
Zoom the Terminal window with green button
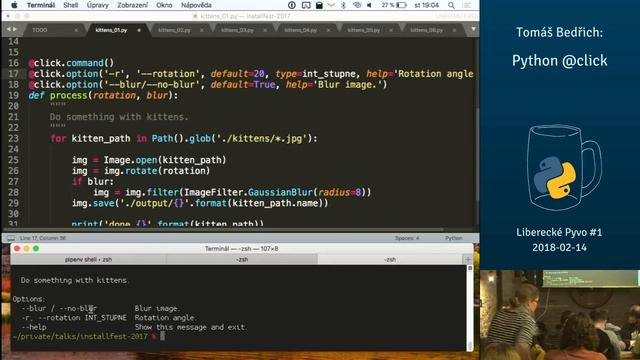pos(36,249)
